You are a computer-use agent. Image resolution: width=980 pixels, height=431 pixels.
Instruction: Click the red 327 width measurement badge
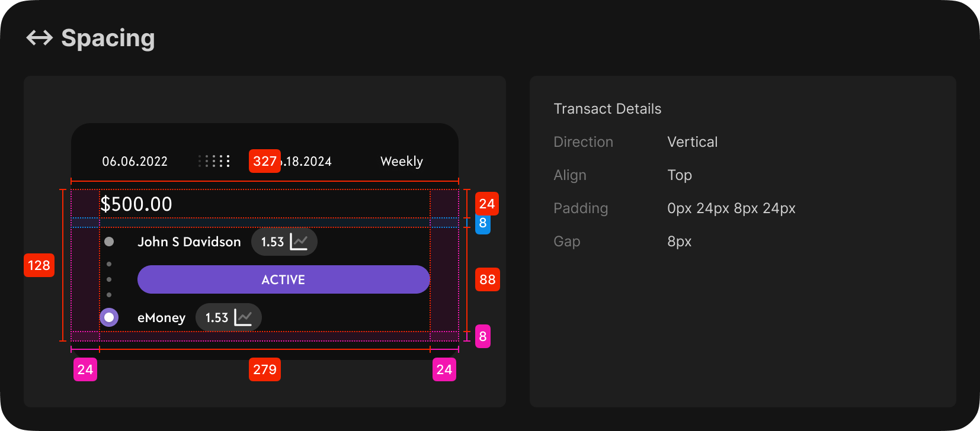tap(265, 161)
